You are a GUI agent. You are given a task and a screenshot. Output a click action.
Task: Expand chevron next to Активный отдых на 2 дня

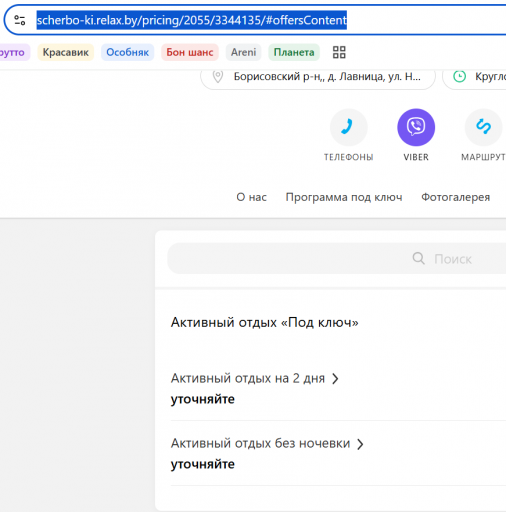pos(335,379)
